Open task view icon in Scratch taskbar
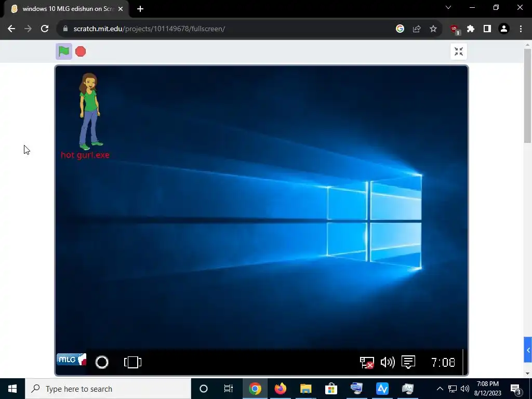532x399 pixels. click(132, 362)
